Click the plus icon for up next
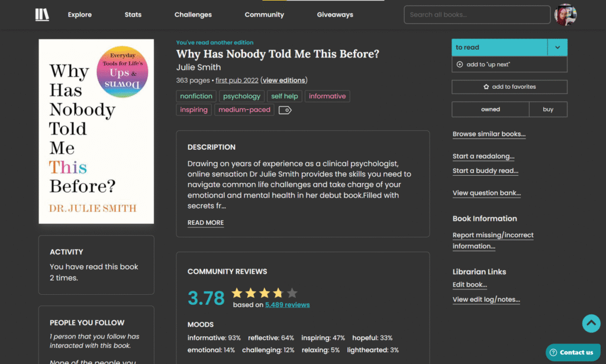 click(x=460, y=65)
